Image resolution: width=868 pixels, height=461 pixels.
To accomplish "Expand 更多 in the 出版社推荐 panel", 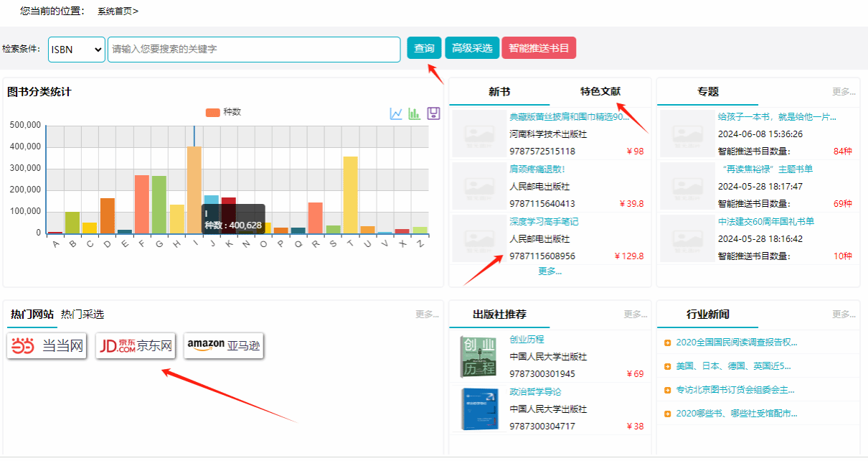I will tap(635, 315).
